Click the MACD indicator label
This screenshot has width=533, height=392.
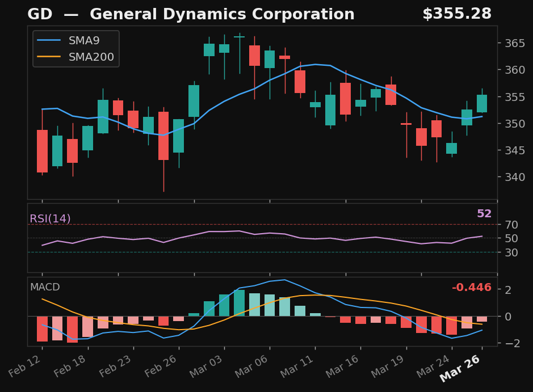tap(44, 288)
